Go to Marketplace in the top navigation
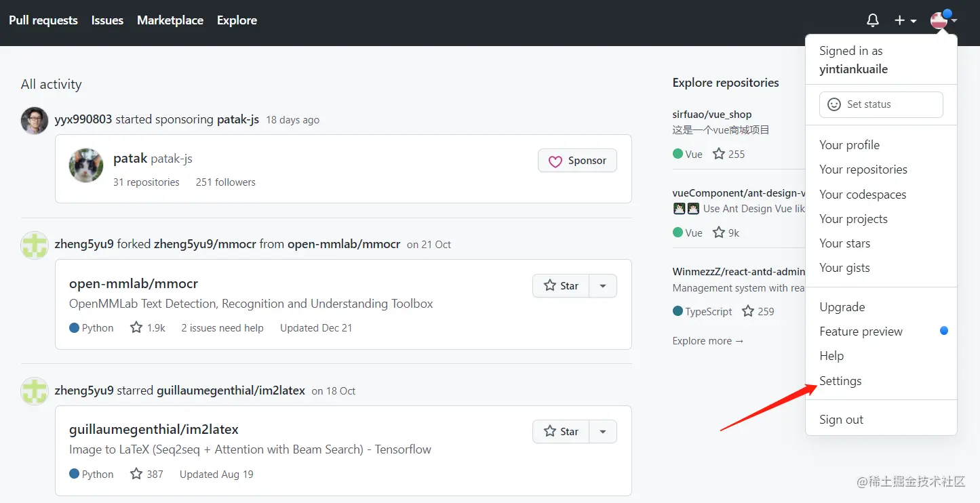The height and width of the screenshot is (503, 980). pos(170,20)
